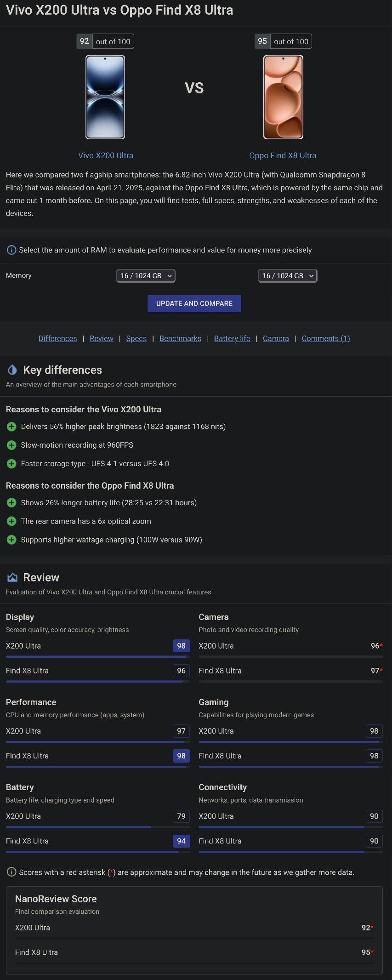The width and height of the screenshot is (392, 980).
Task: Click the Connectivity category heading
Action: (223, 787)
